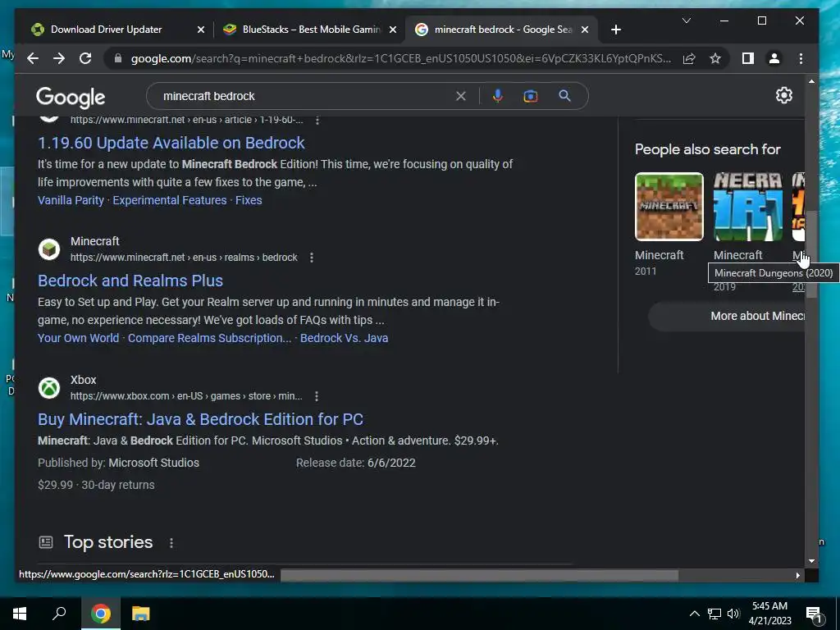
Task: Click the vertical scrollbar up arrow
Action: click(x=811, y=81)
